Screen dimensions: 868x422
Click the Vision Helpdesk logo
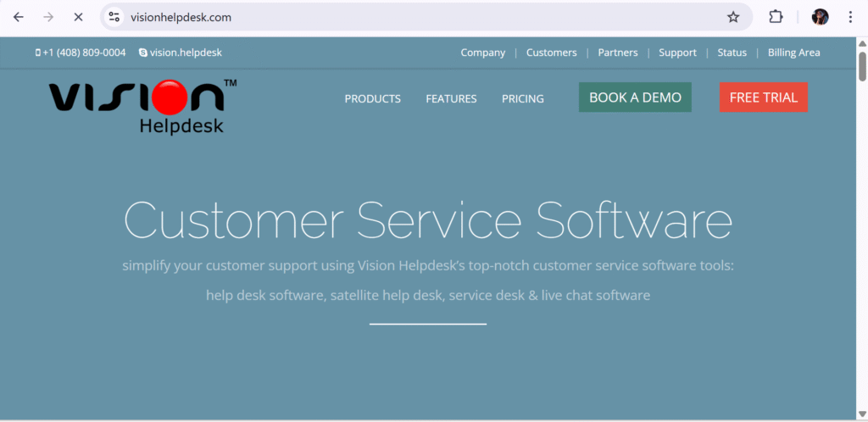pos(142,107)
